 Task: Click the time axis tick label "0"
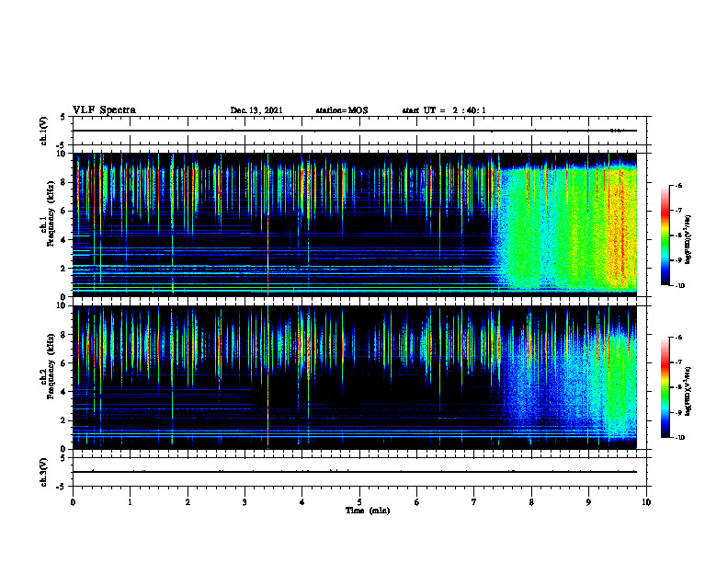[x=73, y=502]
